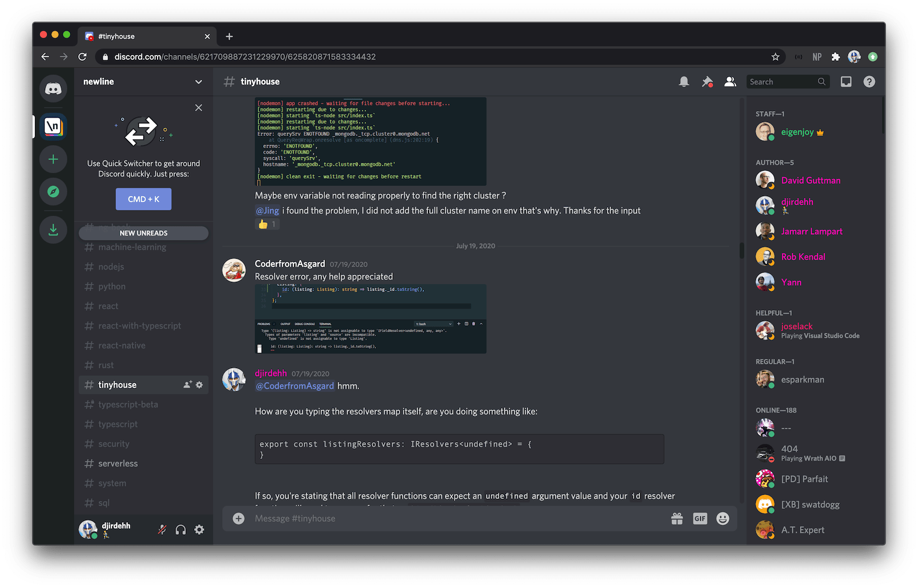Open help question mark icon

[x=869, y=82]
